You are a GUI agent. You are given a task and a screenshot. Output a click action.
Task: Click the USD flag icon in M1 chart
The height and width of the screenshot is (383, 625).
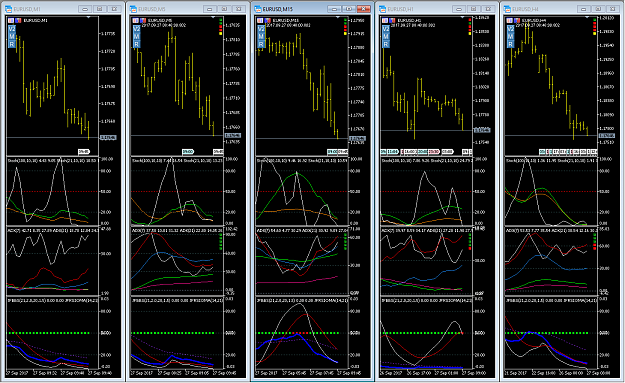tap(18, 20)
